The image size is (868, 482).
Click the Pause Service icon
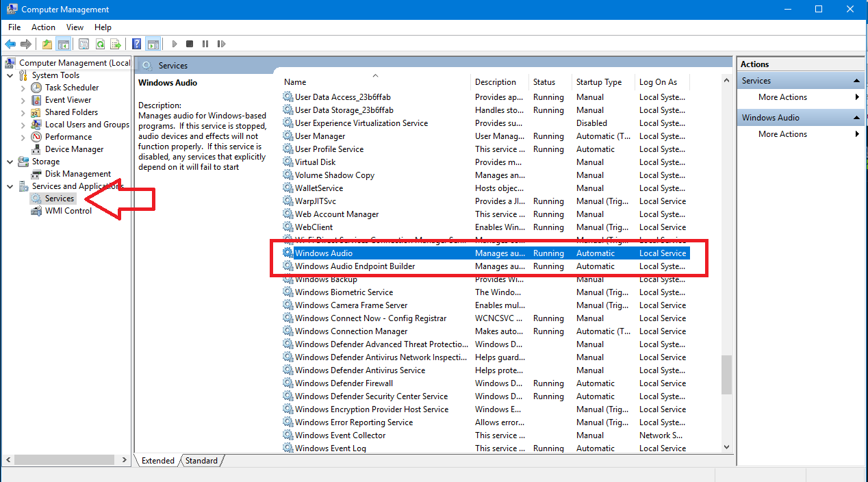(205, 44)
